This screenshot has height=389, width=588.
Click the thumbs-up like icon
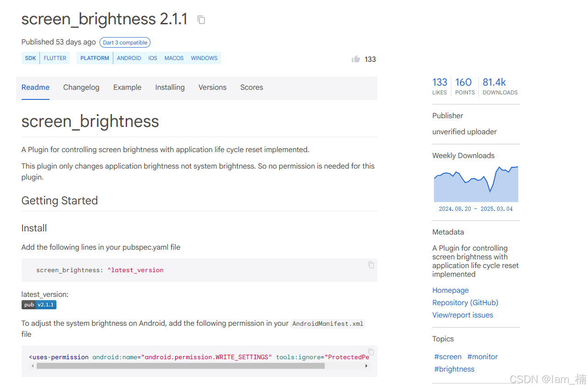pos(356,59)
